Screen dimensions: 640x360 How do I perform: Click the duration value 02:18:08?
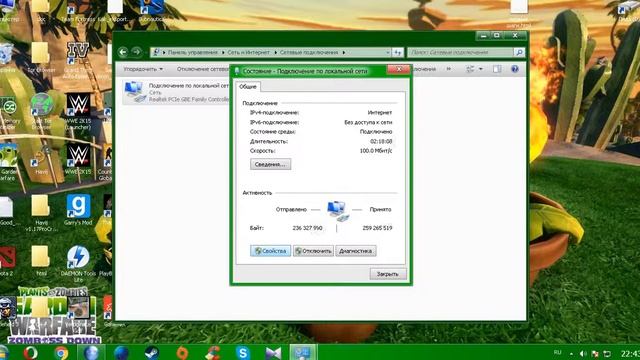tap(381, 141)
